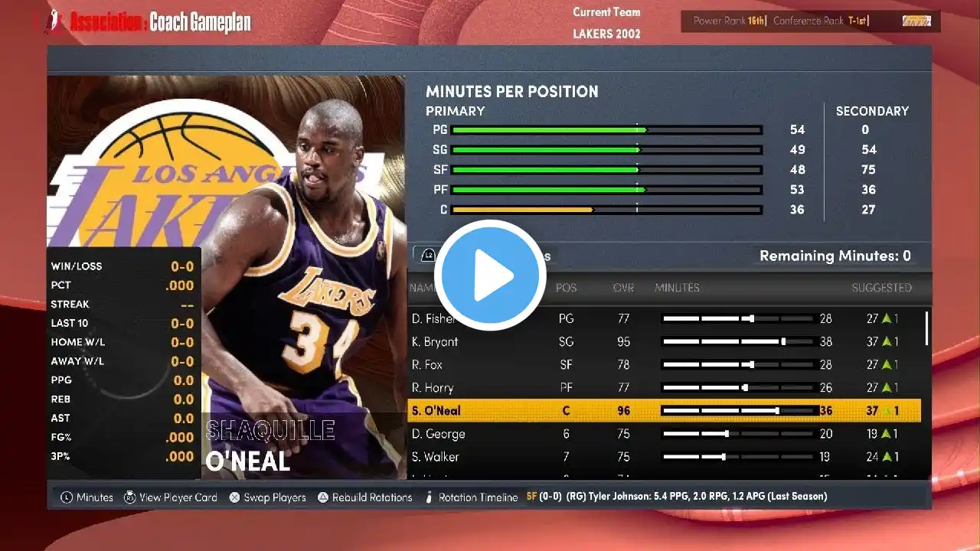The height and width of the screenshot is (551, 980).
Task: Click K. Bryant's green suggested arrow
Action: coord(886,341)
